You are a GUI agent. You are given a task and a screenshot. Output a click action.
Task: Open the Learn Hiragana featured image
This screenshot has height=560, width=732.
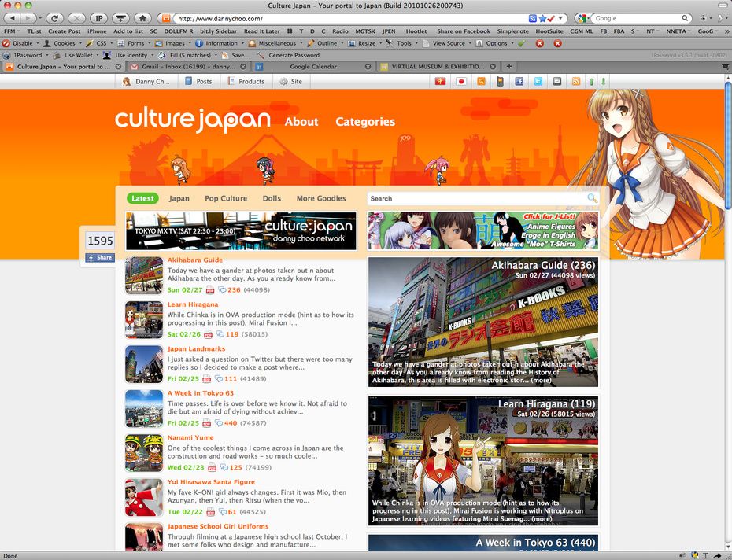[x=483, y=460]
